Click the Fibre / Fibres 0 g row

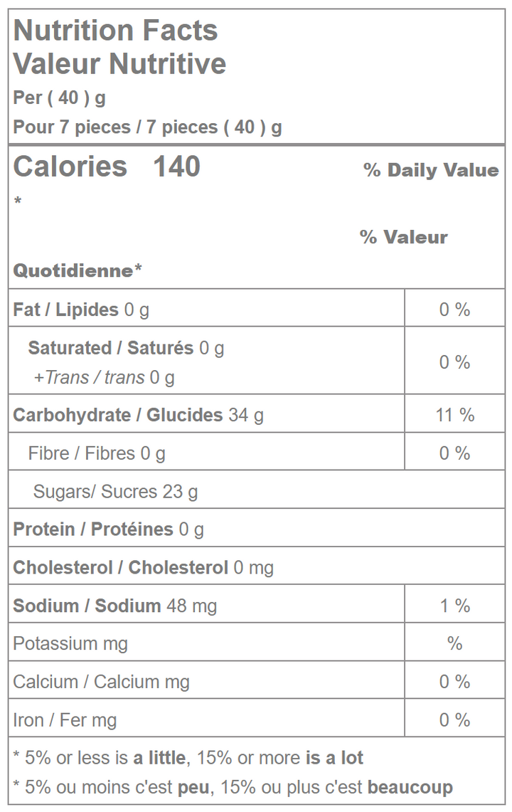(x=97, y=453)
